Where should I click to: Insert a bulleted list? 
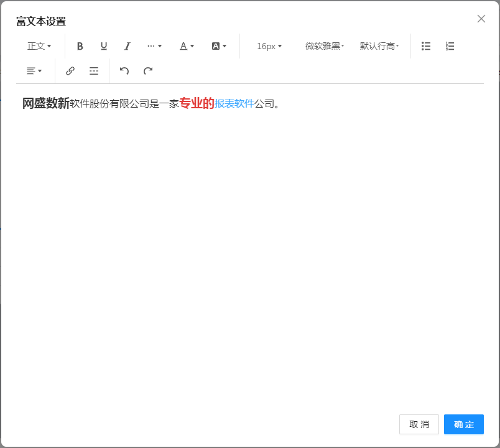click(x=426, y=46)
